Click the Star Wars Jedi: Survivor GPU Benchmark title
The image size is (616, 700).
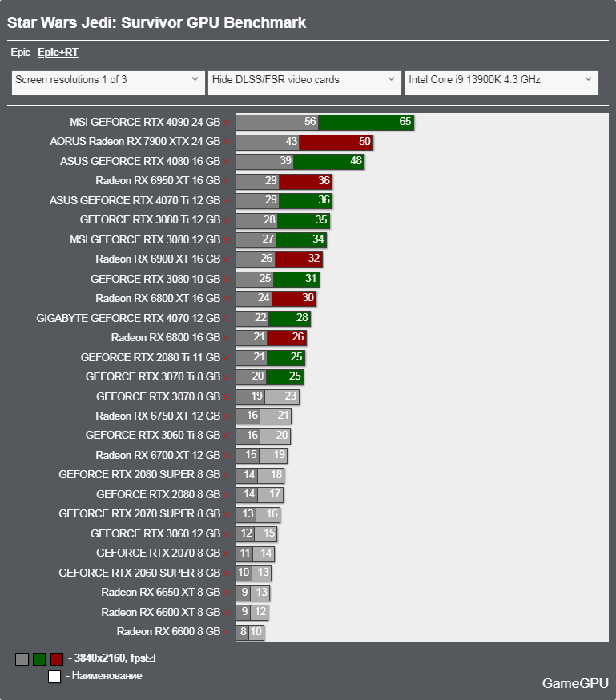coord(157,22)
